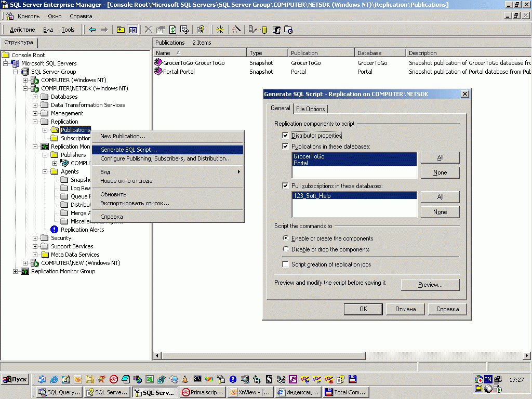This screenshot has height=399, width=532.
Task: Click the Back arrow toolbar icon
Action: tap(92, 30)
